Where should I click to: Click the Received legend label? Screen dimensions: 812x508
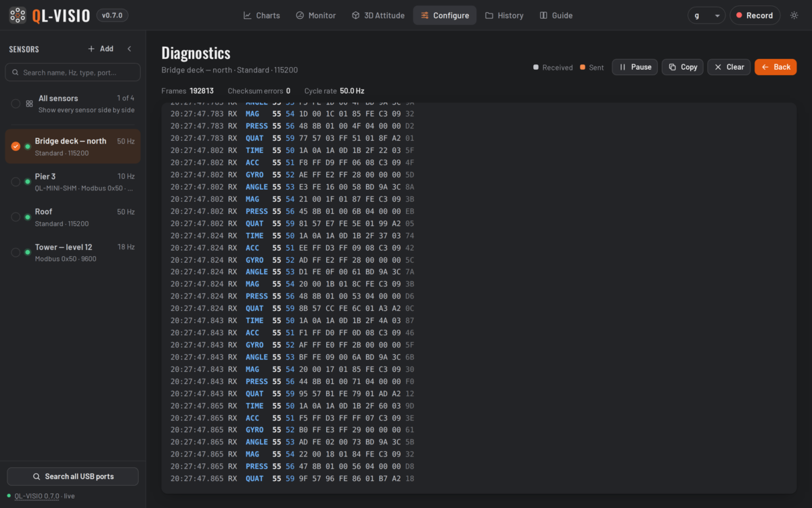558,68
